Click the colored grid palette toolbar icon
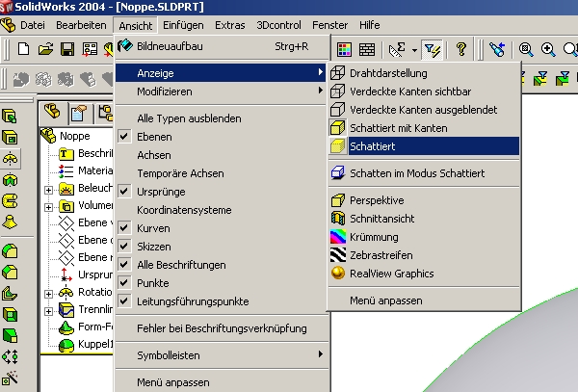Image resolution: width=578 pixels, height=392 pixels. point(344,49)
